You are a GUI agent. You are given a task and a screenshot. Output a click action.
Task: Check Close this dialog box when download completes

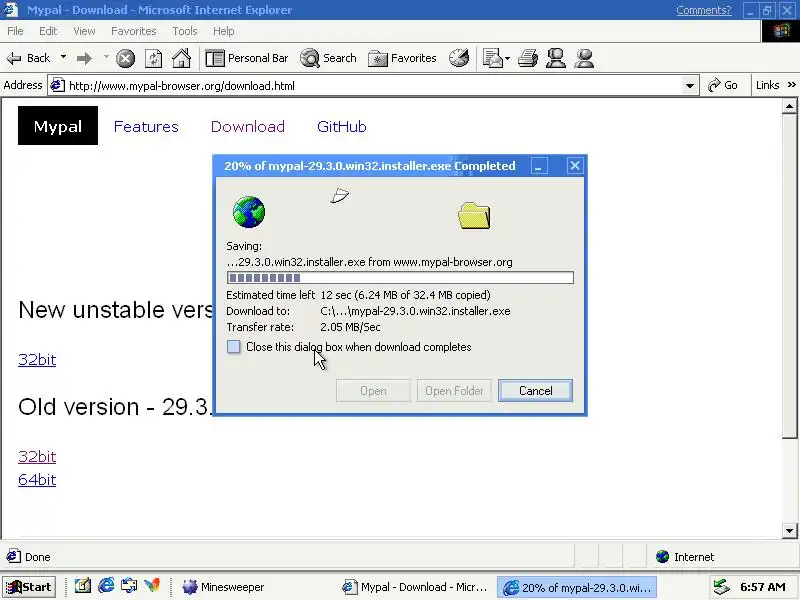(234, 347)
